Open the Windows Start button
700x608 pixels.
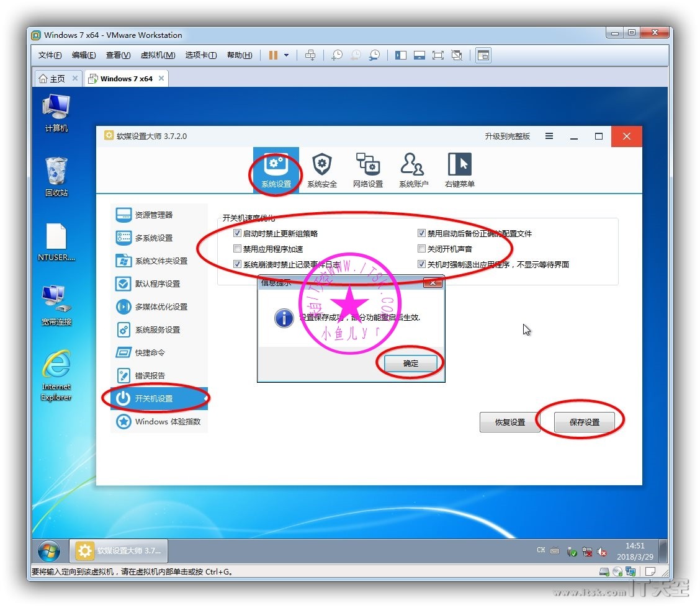[x=49, y=550]
